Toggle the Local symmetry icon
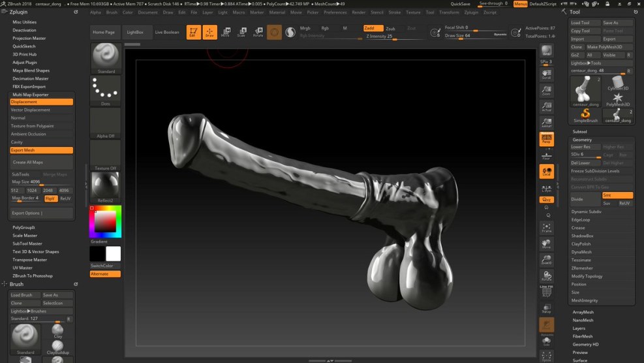Image resolution: width=644 pixels, height=363 pixels. [x=547, y=172]
